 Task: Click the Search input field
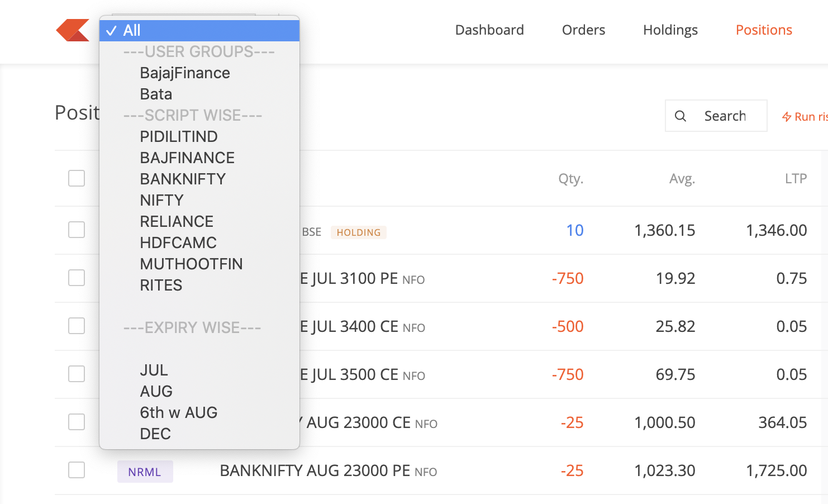(716, 116)
